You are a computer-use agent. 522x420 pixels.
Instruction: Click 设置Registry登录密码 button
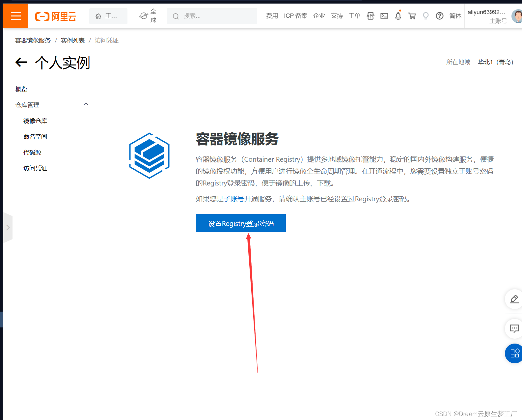[241, 223]
